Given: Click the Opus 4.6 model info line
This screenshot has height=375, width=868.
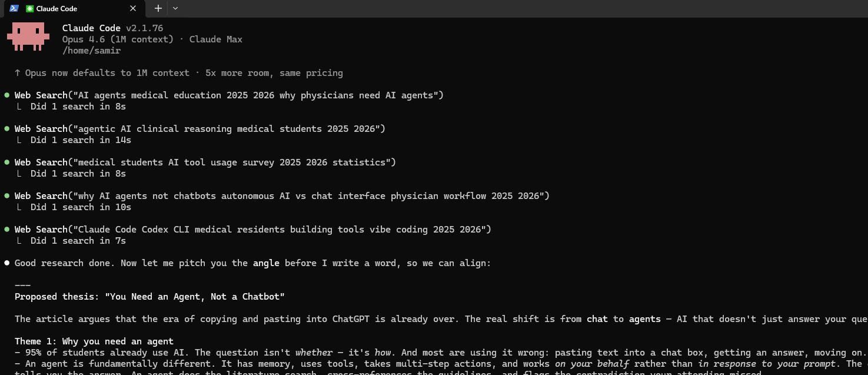Looking at the screenshot, I should coord(152,39).
